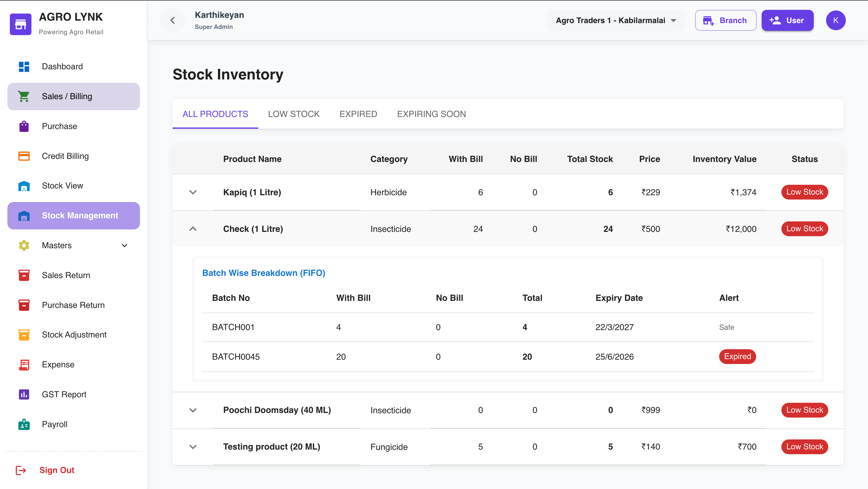The image size is (868, 489).
Task: Click the Sign Out link
Action: click(x=57, y=471)
